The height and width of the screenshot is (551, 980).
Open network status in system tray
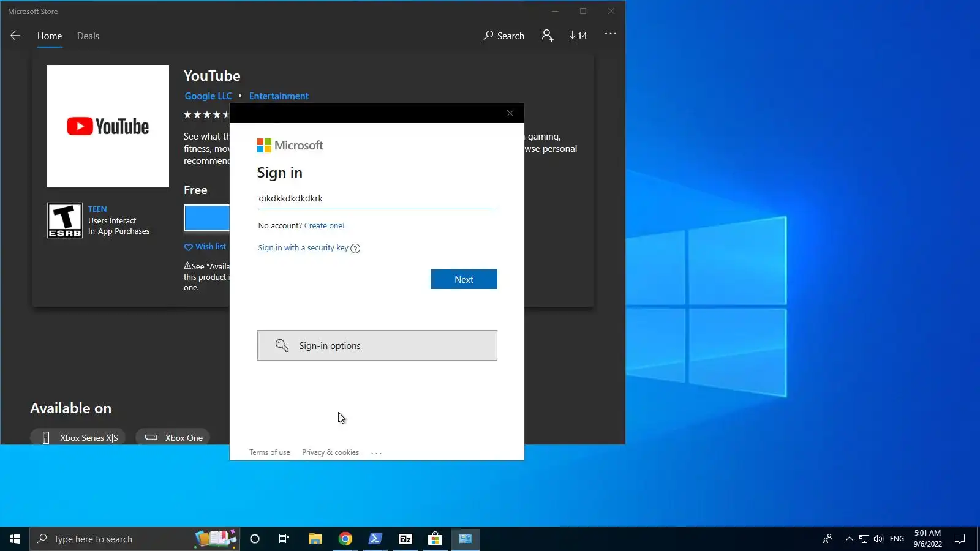pyautogui.click(x=864, y=539)
